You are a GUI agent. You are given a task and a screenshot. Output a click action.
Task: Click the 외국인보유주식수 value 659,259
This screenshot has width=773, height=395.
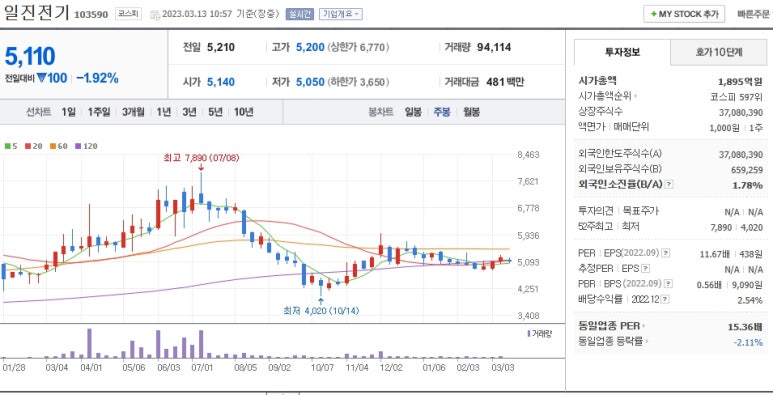(746, 170)
